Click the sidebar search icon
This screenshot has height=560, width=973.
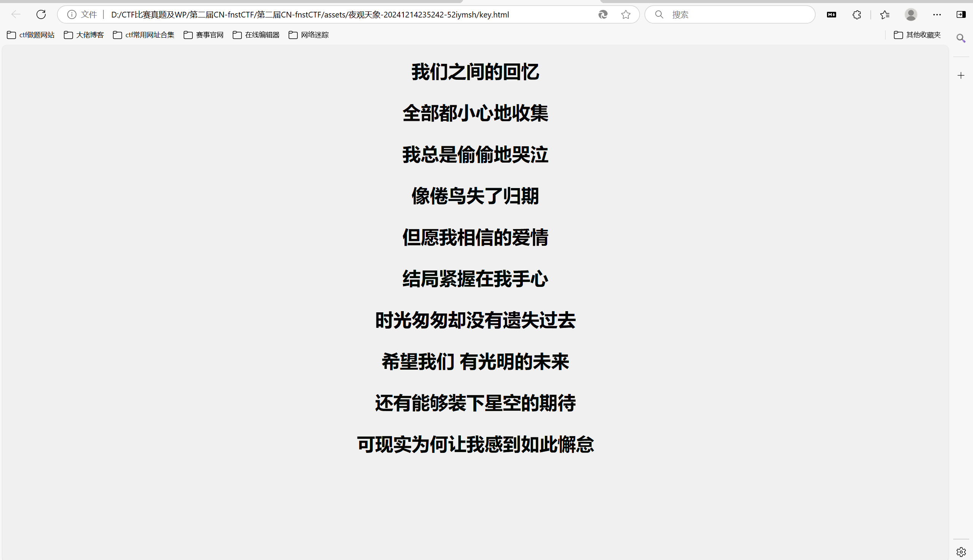961,38
